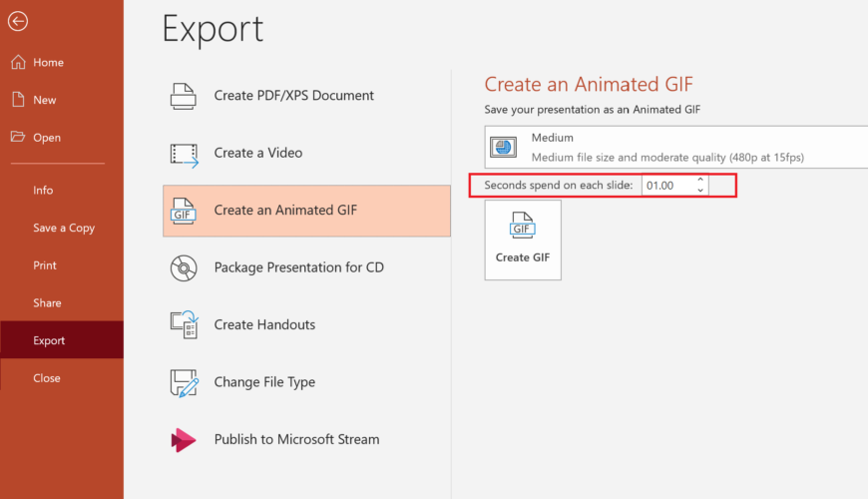868x499 pixels.
Task: Open the Medium quality dropdown
Action: point(676,147)
